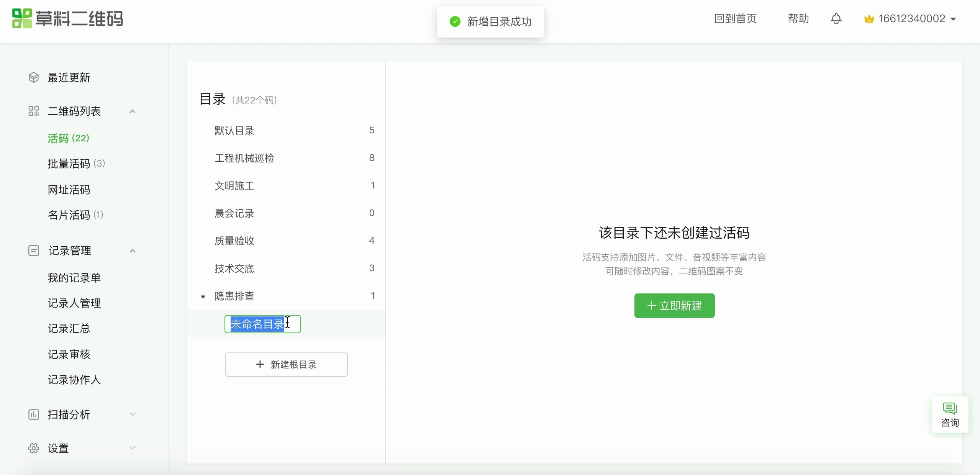Select 批量活码 menu item
The width and height of the screenshot is (980, 475).
point(76,164)
